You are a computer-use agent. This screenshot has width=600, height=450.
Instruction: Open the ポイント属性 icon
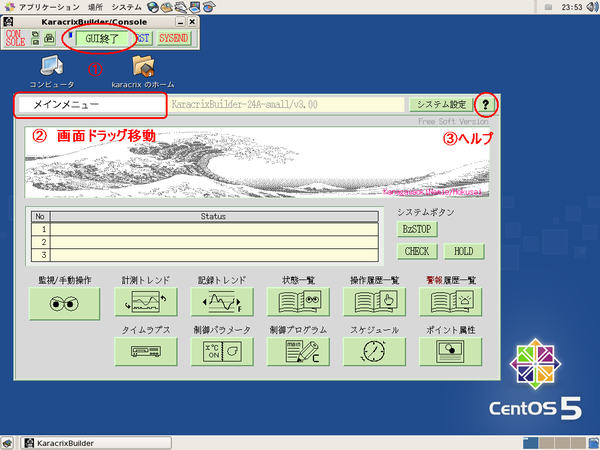(450, 351)
